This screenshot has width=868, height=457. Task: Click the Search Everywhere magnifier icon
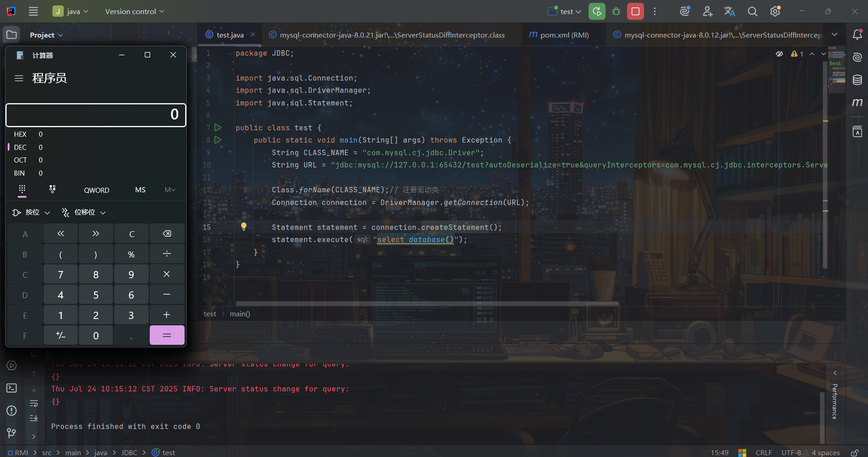[752, 11]
